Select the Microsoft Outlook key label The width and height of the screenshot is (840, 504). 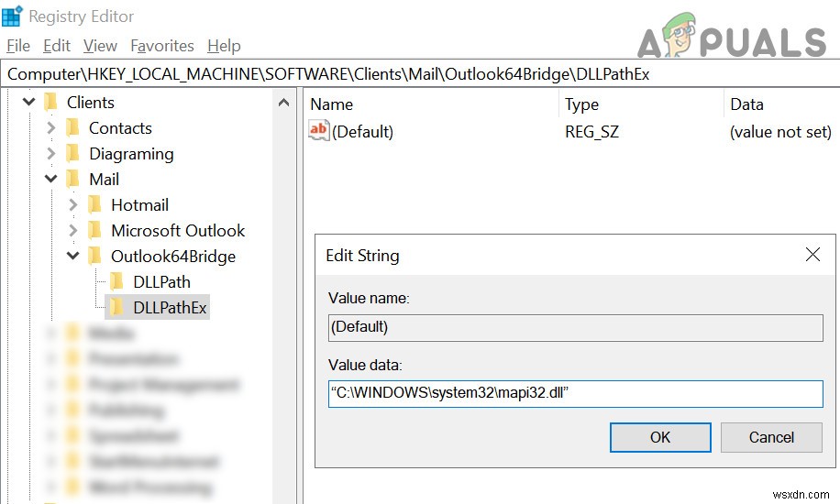coord(178,231)
